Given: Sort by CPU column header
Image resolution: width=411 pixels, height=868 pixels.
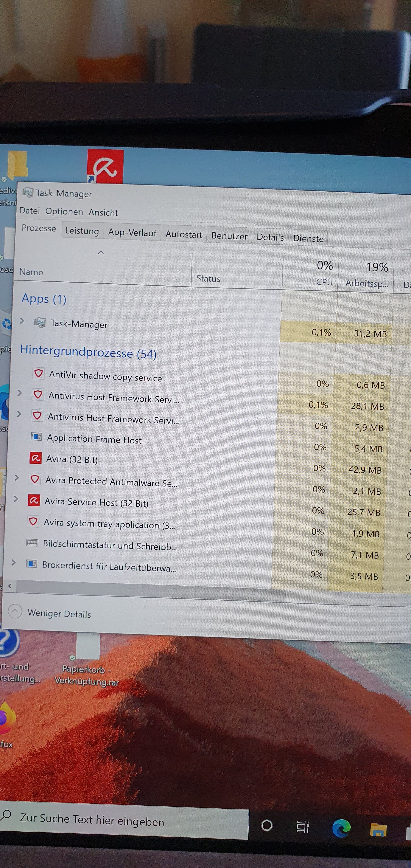Looking at the screenshot, I should tap(311, 273).
